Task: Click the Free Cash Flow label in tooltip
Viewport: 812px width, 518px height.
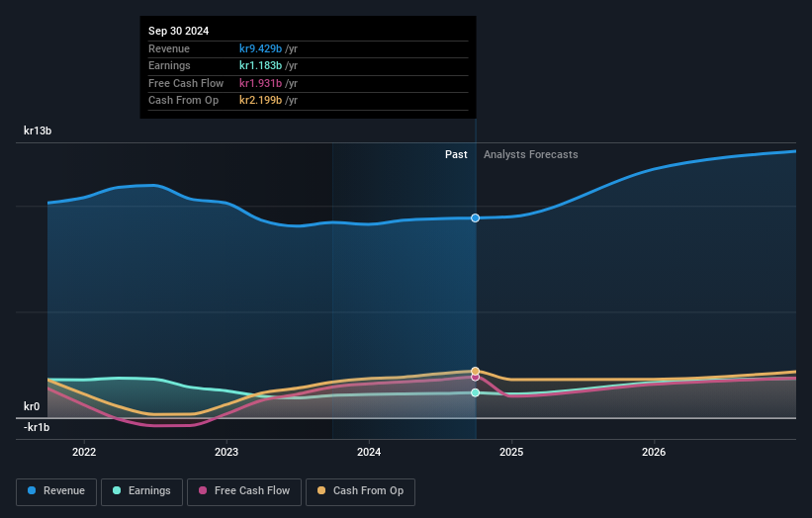Action: coord(186,83)
